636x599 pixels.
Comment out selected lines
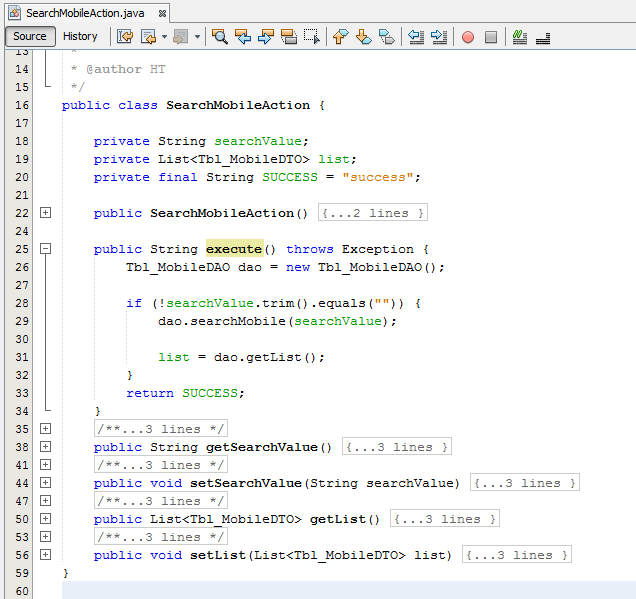(519, 36)
